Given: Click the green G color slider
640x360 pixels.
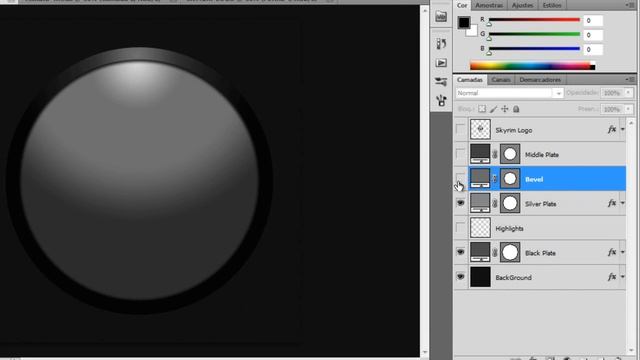Looking at the screenshot, I should tap(534, 34).
